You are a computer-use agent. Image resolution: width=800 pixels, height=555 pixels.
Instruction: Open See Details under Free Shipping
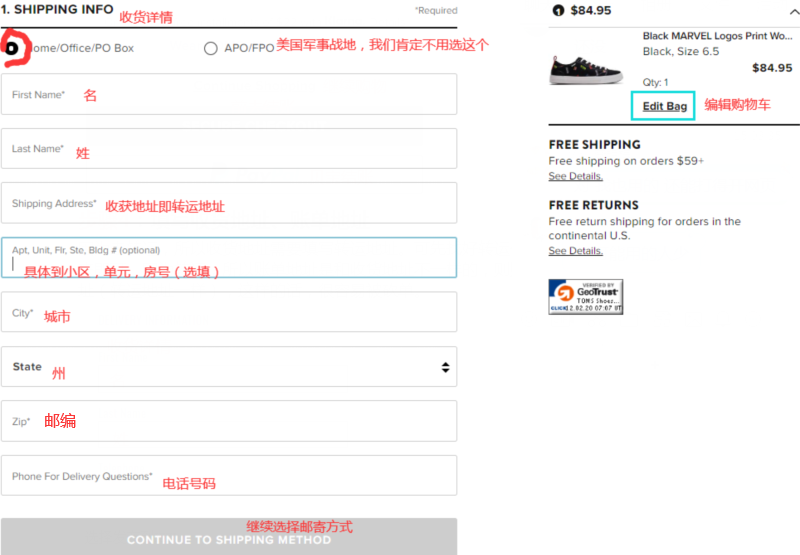pos(576,176)
